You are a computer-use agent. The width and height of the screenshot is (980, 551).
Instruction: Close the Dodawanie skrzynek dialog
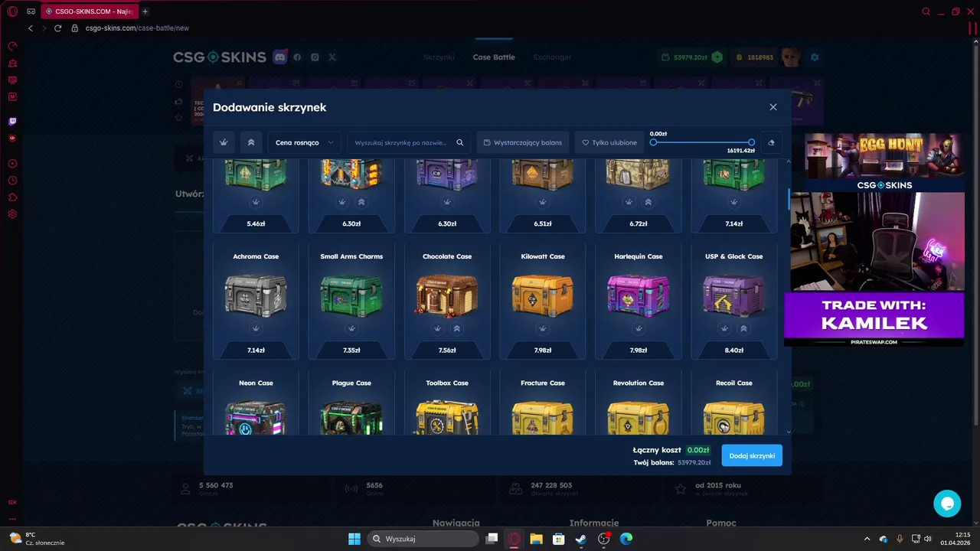coord(773,107)
